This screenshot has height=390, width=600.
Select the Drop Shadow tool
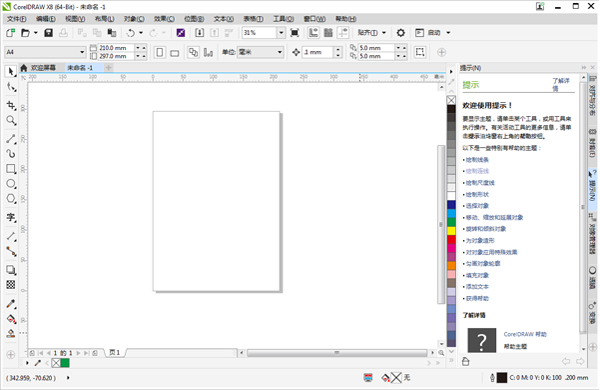[11, 270]
